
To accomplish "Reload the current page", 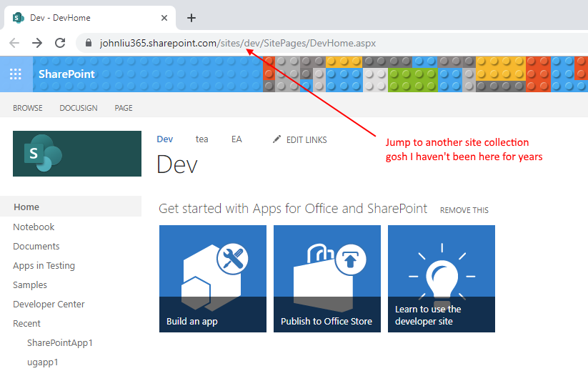I will tap(60, 43).
